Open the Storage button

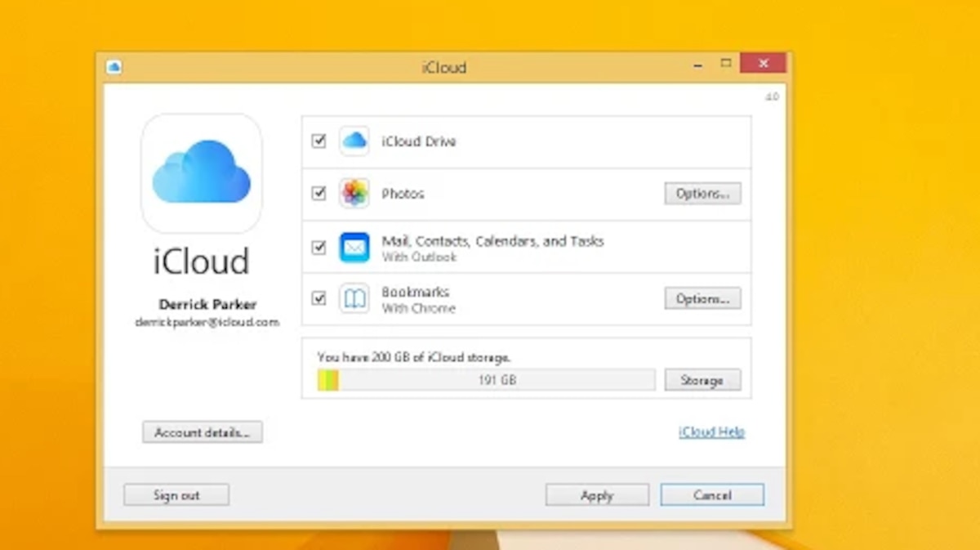click(x=702, y=380)
